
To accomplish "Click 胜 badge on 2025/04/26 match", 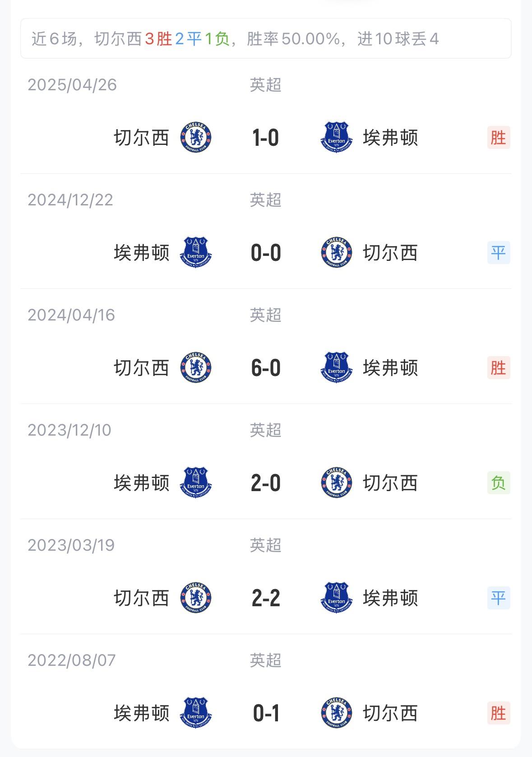I will (499, 137).
